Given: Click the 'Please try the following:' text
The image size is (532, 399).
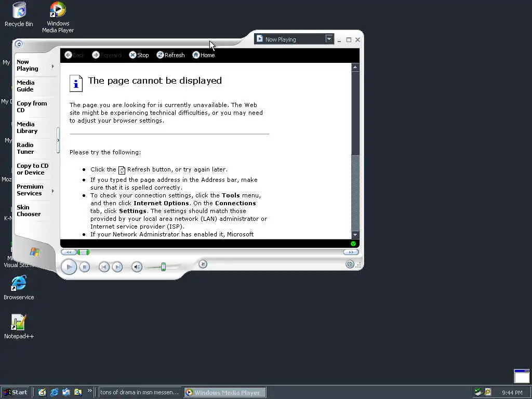Looking at the screenshot, I should coord(105,152).
